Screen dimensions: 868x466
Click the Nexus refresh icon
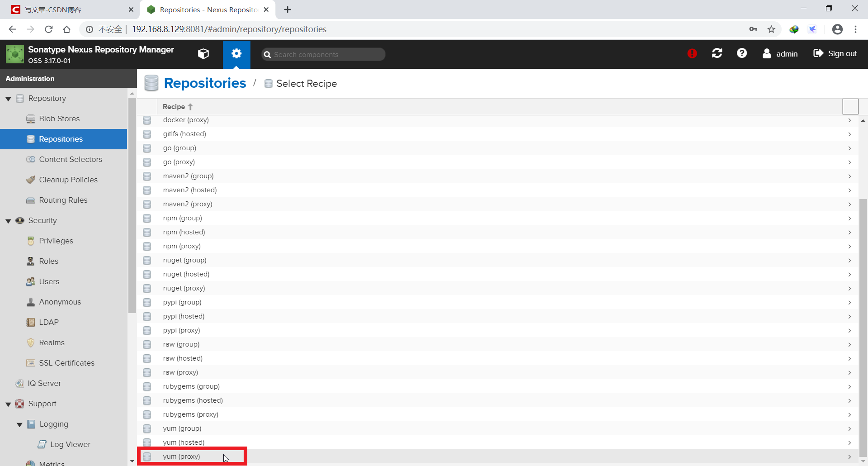[717, 53]
